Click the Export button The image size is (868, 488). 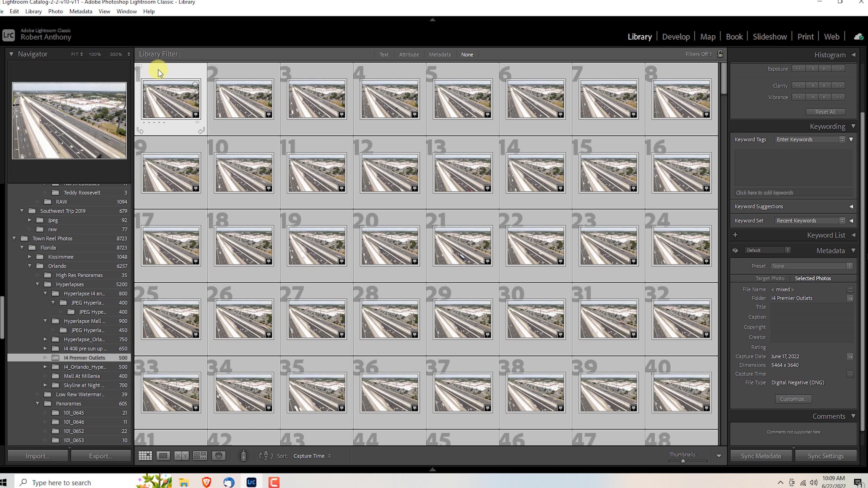coord(100,456)
